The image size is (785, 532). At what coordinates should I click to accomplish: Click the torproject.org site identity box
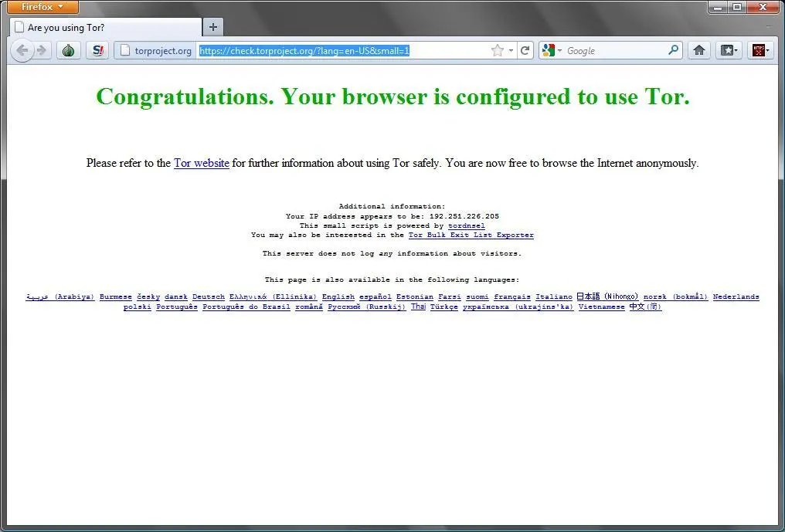(x=155, y=51)
